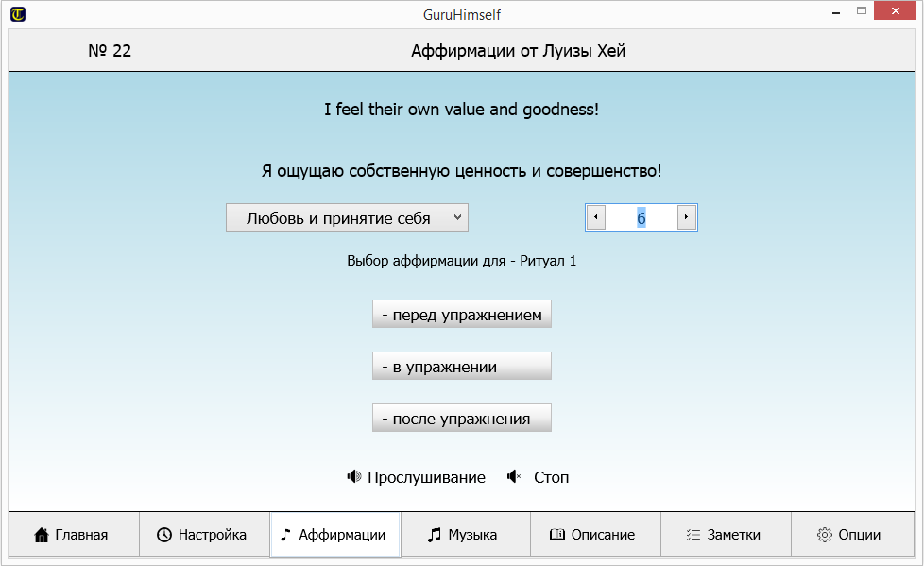Click the GuruHimself app icon in the title bar

[18, 14]
